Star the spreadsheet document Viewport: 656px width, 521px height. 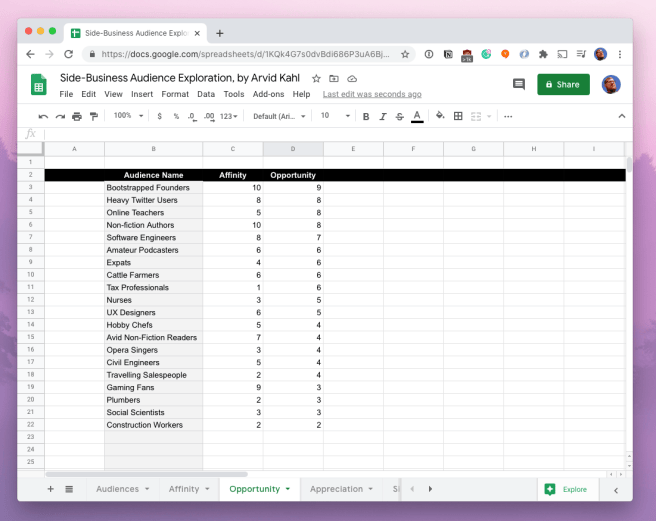[316, 79]
